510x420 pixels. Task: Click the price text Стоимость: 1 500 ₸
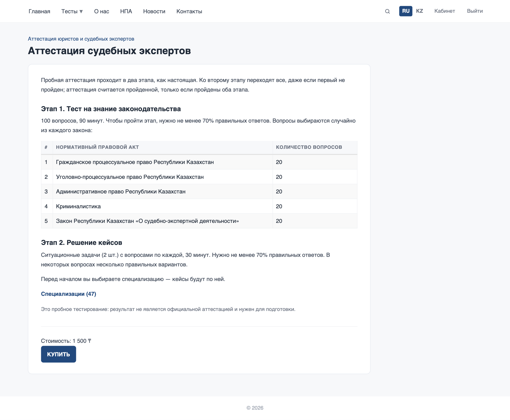coord(66,341)
